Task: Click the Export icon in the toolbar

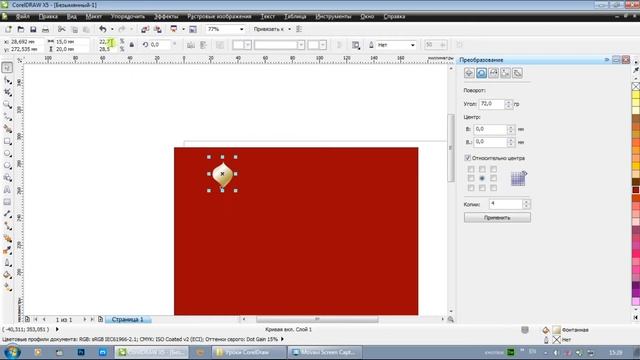Action: pyautogui.click(x=158, y=29)
